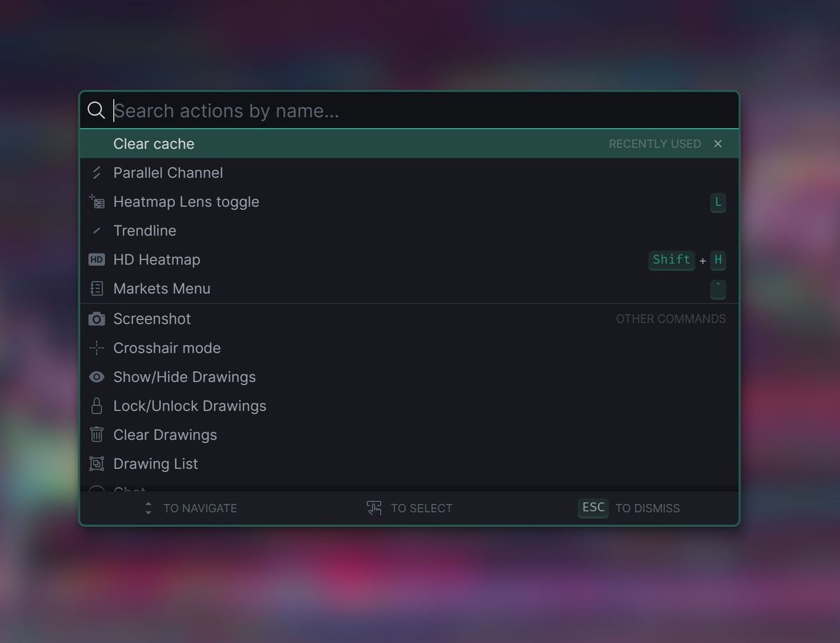The width and height of the screenshot is (840, 643).
Task: Click the Lock/Unlock Drawings padlock icon
Action: [97, 406]
